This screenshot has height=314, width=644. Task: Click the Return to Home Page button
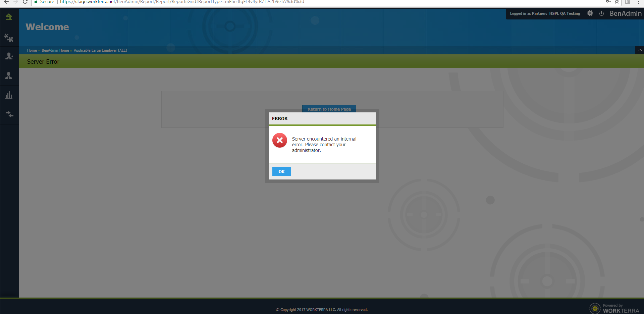(x=329, y=109)
